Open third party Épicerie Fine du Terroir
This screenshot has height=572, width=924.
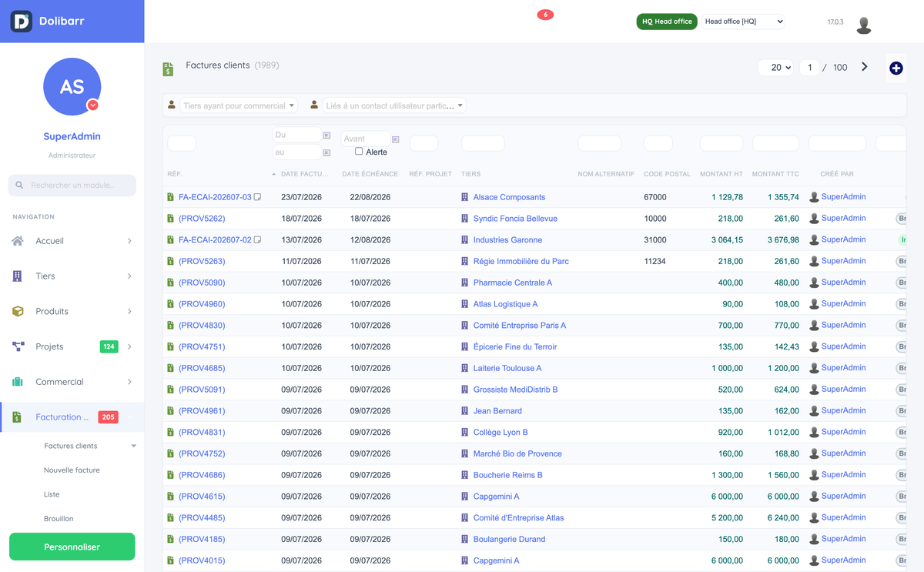pos(515,346)
